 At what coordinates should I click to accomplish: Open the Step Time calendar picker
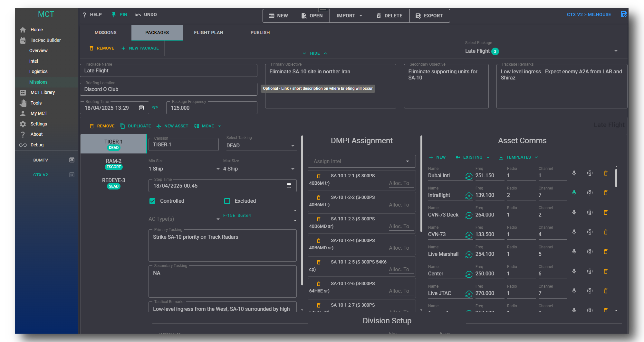[289, 186]
